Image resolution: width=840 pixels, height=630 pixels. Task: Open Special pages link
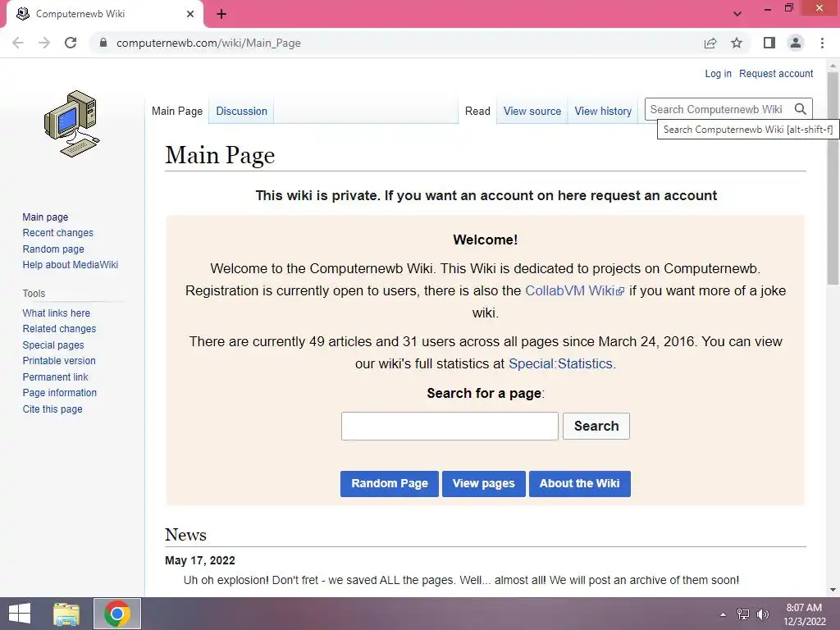click(x=53, y=345)
